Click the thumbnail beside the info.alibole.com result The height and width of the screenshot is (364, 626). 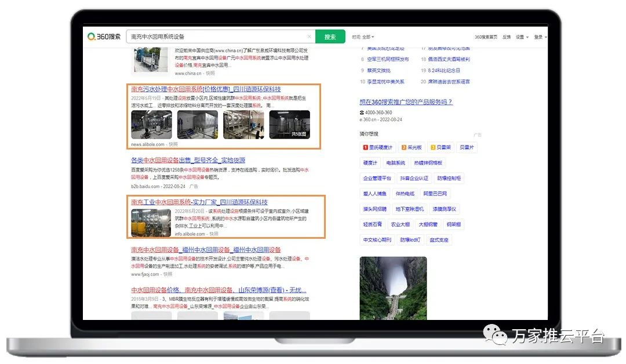point(151,223)
